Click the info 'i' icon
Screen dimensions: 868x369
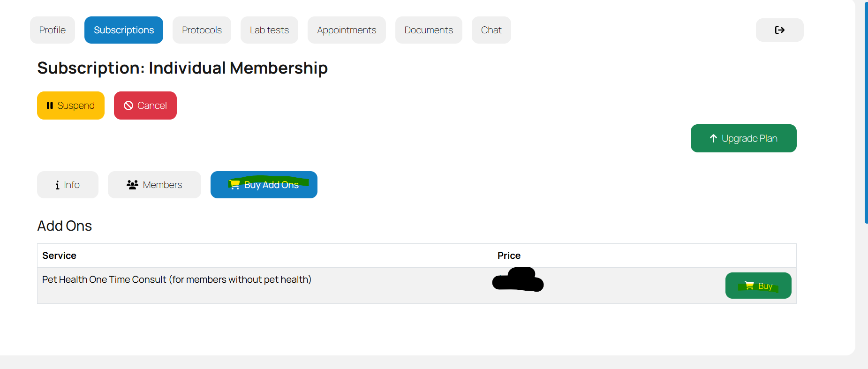point(57,185)
